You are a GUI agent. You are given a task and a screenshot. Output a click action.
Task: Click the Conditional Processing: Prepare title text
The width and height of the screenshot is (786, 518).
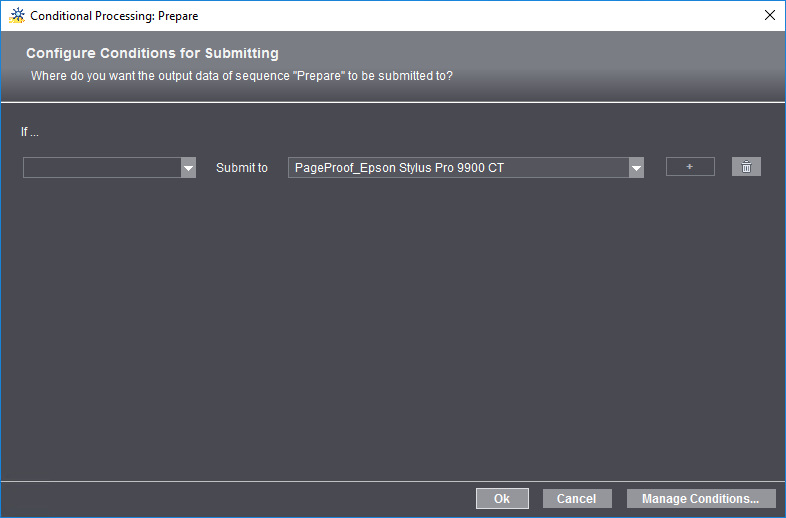pos(114,16)
